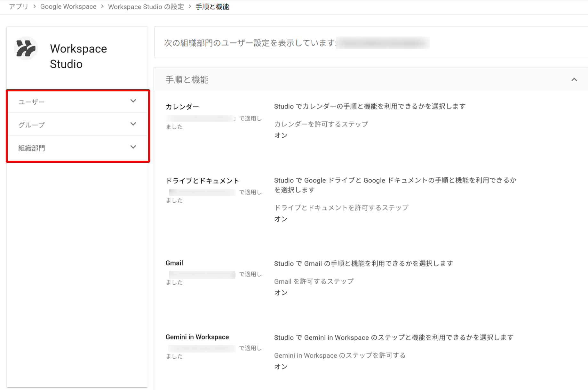Click Studio で Gemini in Workspace description

394,337
